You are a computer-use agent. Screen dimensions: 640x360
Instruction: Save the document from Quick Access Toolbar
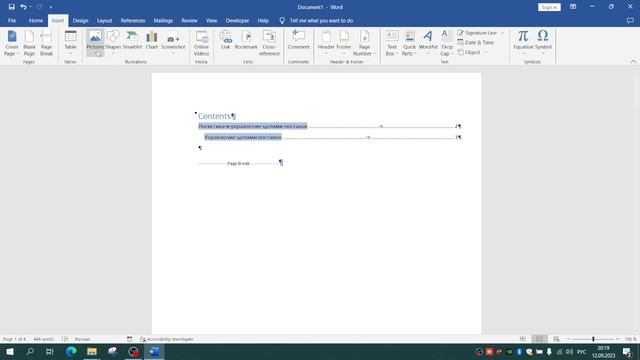pyautogui.click(x=11, y=7)
